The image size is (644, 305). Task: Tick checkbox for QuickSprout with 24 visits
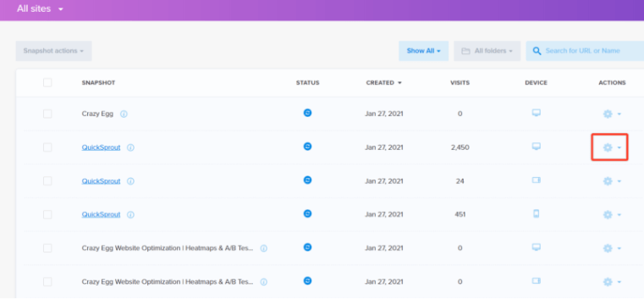(47, 180)
